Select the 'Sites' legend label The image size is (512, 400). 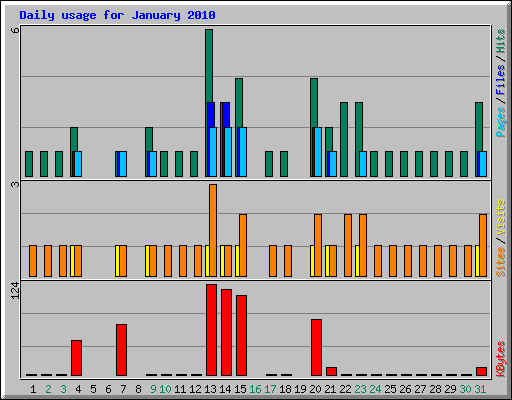point(500,262)
